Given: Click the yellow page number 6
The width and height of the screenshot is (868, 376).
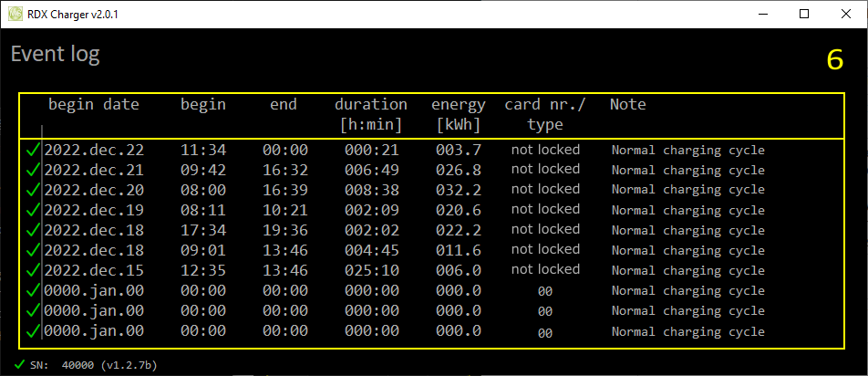Looking at the screenshot, I should point(834,60).
